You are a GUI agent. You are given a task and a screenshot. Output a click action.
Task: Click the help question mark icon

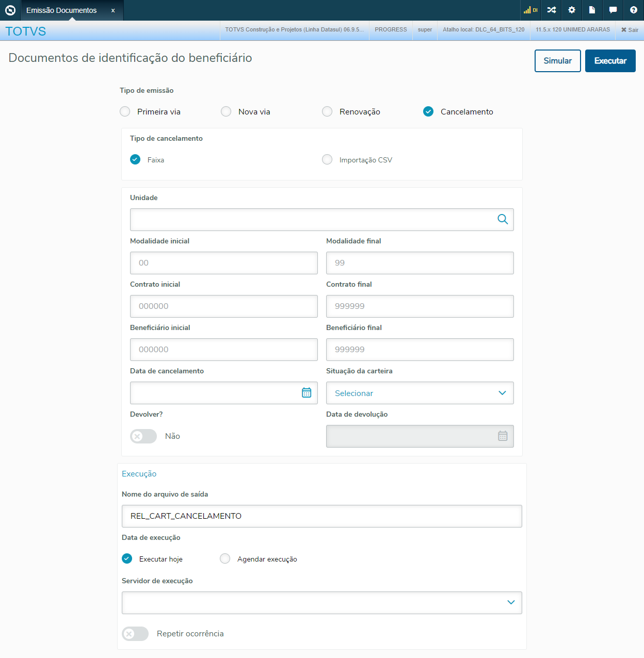click(634, 10)
